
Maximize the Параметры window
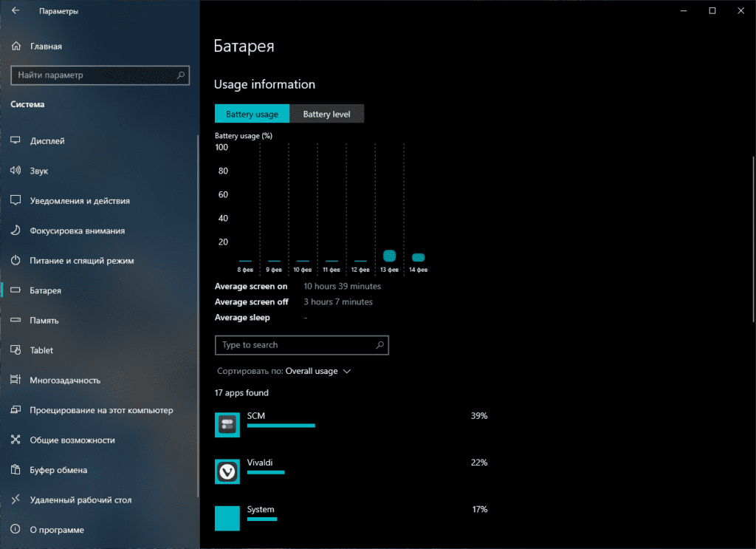point(712,10)
